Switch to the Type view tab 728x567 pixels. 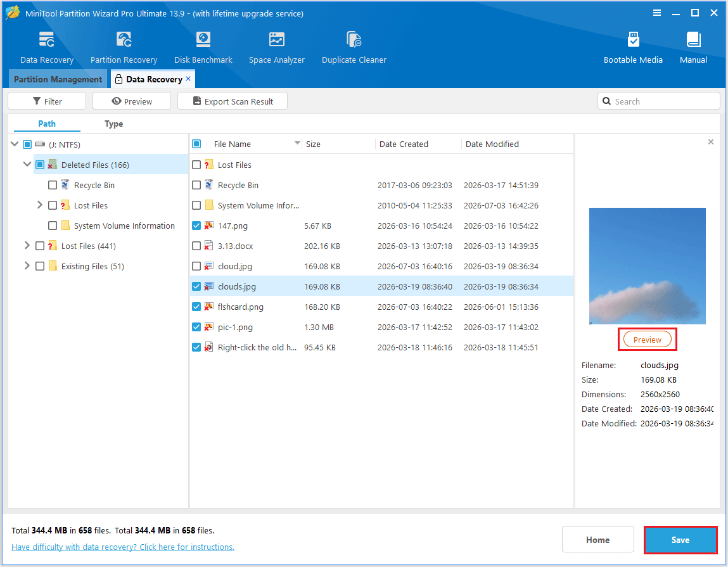pyautogui.click(x=114, y=124)
